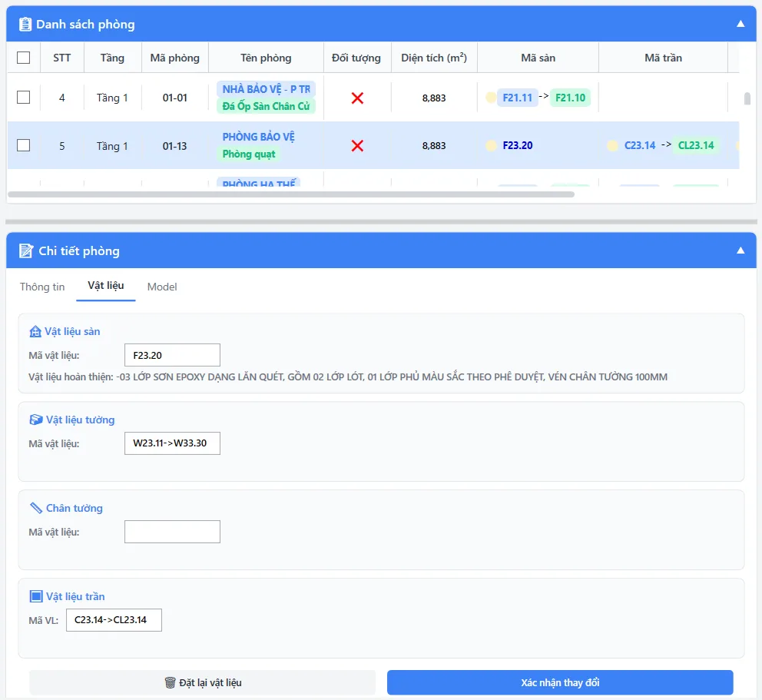Click the house icon next to Vật liệu sàn
Viewport: 762px width, 700px height.
click(35, 331)
